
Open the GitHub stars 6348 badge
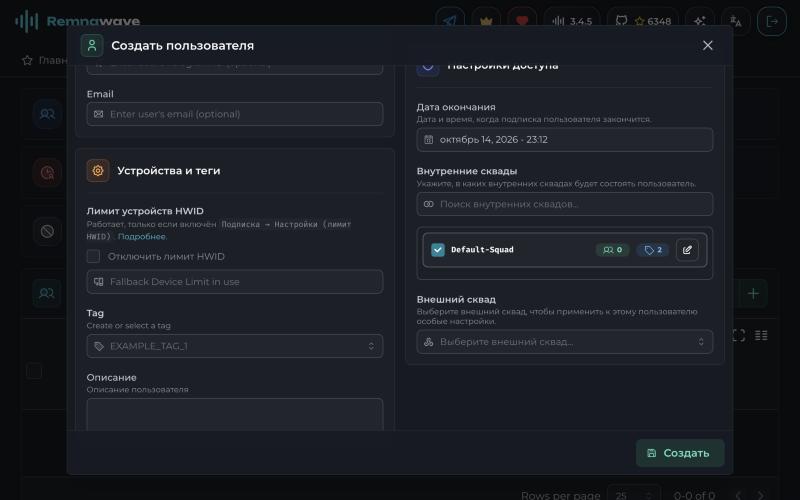pos(643,21)
